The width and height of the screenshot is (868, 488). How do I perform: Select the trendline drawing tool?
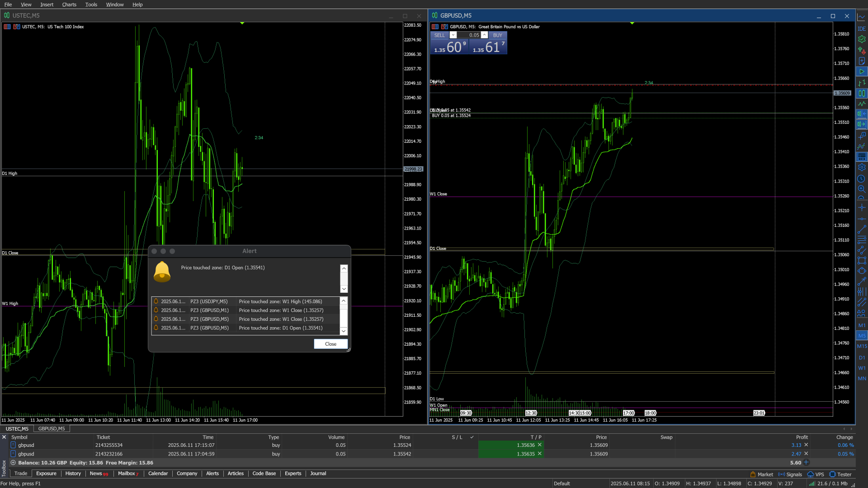[862, 230]
